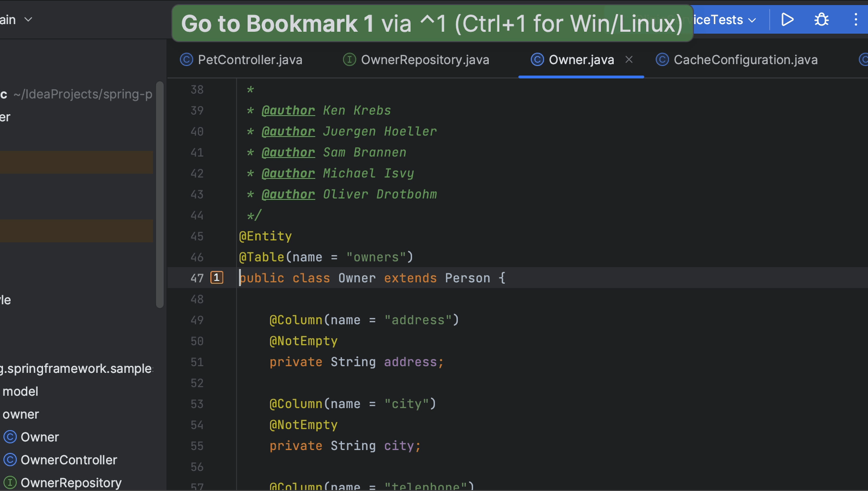Viewport: 868px width, 491px height.
Task: Start debugging via the bug icon
Action: [821, 19]
